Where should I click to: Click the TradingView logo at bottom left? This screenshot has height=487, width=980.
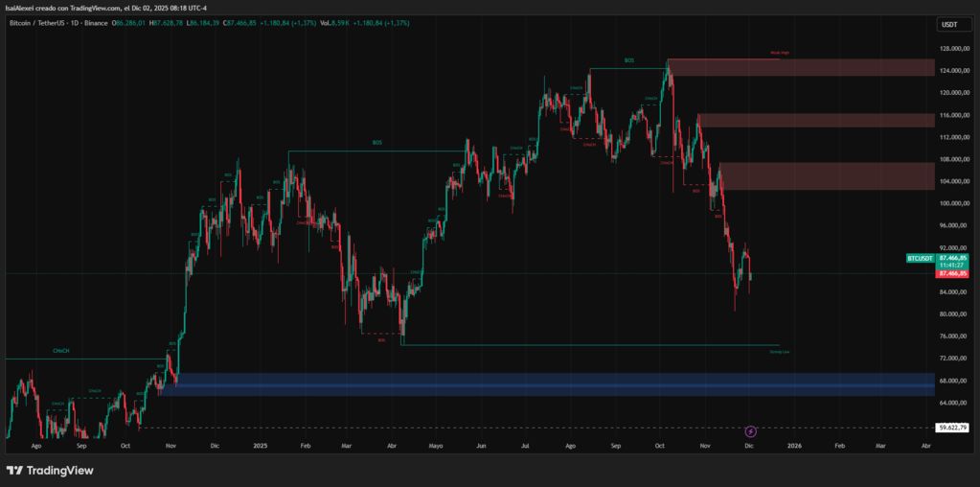[x=50, y=471]
